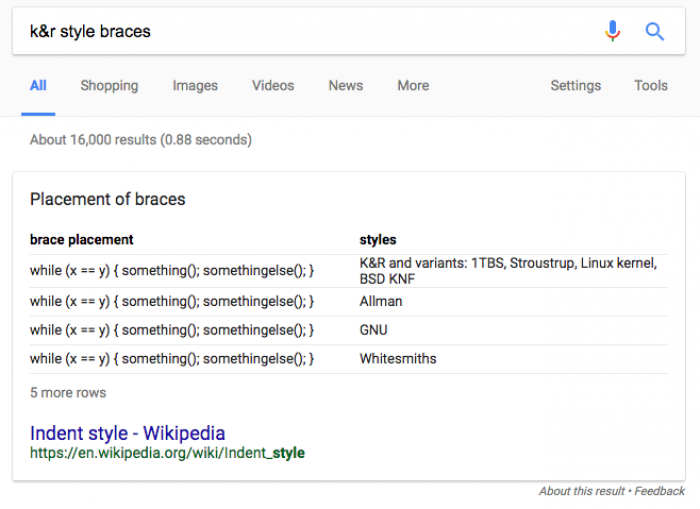
Task: Open the Indent style - Wikipedia link
Action: click(x=128, y=433)
